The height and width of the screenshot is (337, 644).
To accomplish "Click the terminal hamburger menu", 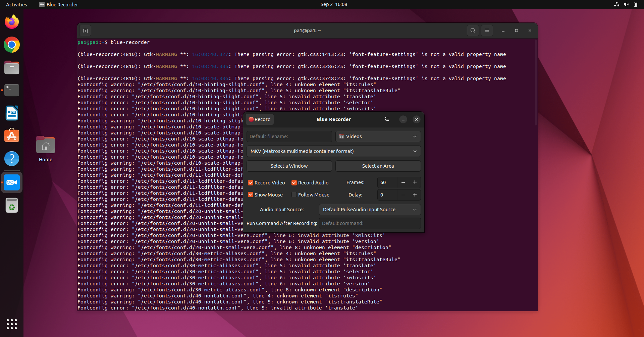I will 487,31.
